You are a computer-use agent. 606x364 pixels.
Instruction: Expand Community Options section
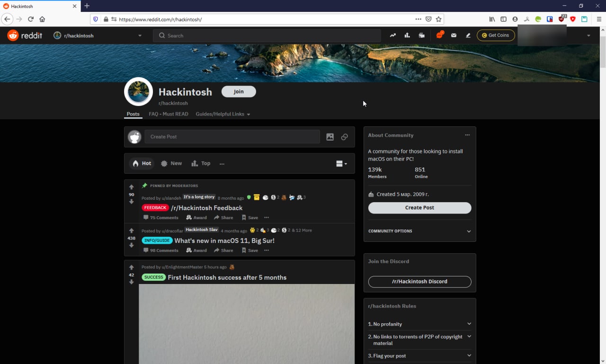coord(419,231)
